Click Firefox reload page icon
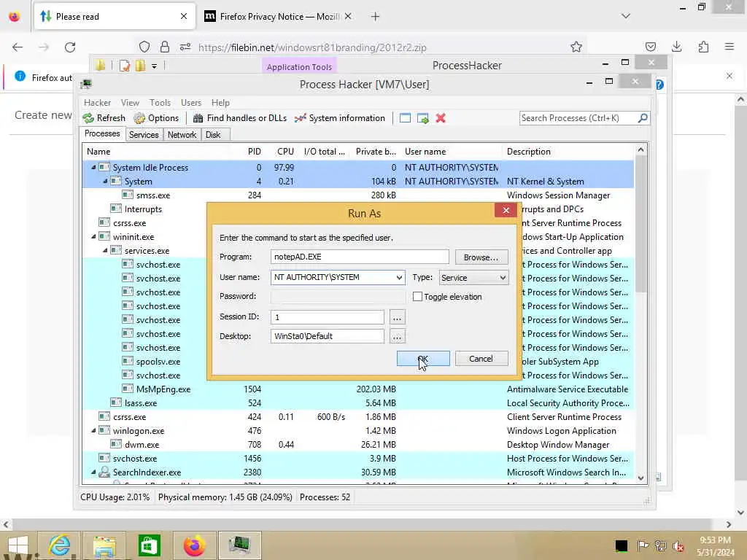Image resolution: width=747 pixels, height=560 pixels. click(x=70, y=47)
